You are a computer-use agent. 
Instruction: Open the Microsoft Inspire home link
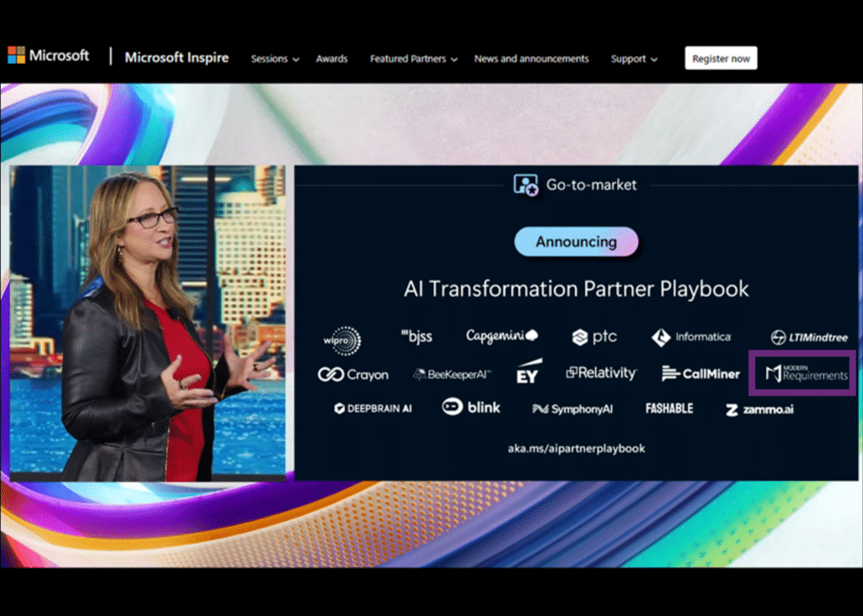click(177, 57)
